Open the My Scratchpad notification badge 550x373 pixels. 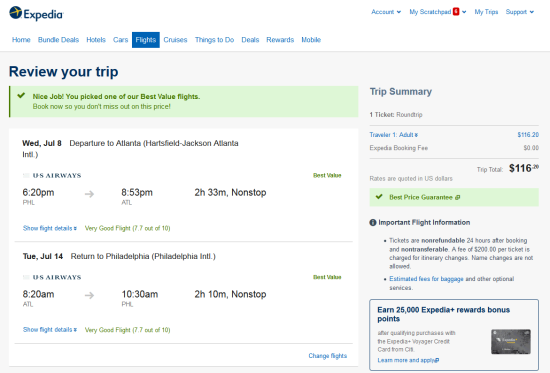click(456, 12)
